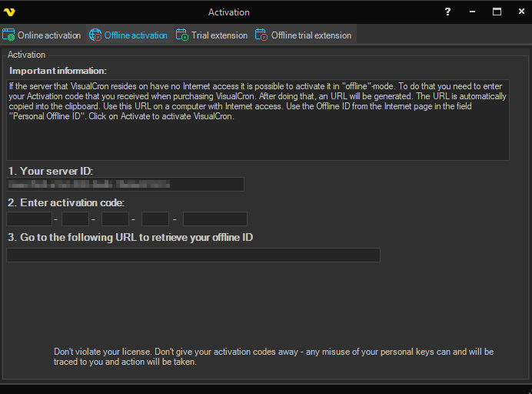Image resolution: width=532 pixels, height=394 pixels.
Task: Select the Offline activation tab label
Action: pos(136,35)
